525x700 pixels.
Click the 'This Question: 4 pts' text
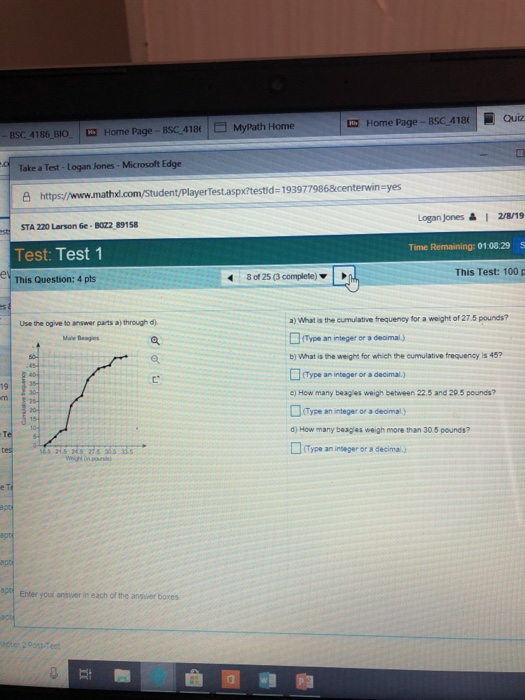point(55,279)
